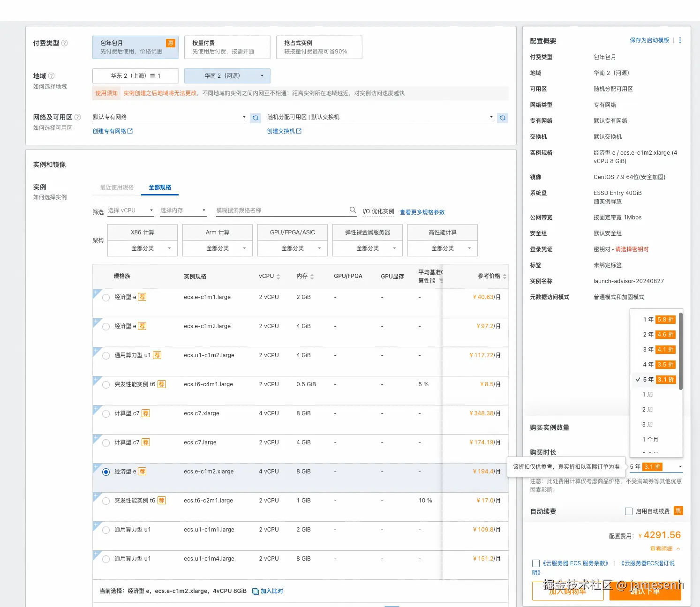Select the ecs.c7.xlarge instance radio button
The image size is (700, 607).
[106, 414]
